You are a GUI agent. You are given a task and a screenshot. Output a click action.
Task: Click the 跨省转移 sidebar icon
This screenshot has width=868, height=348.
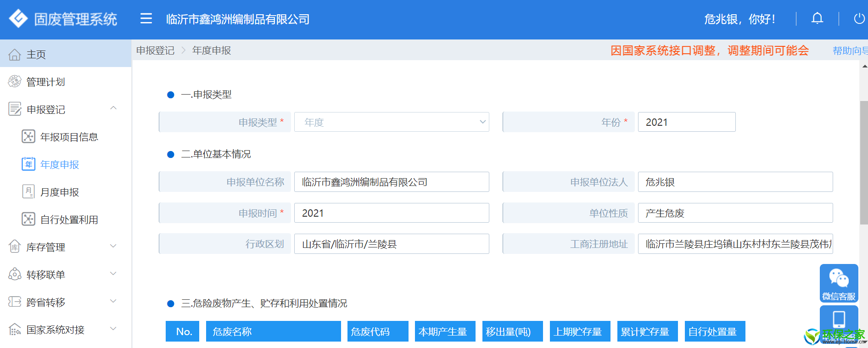point(15,302)
